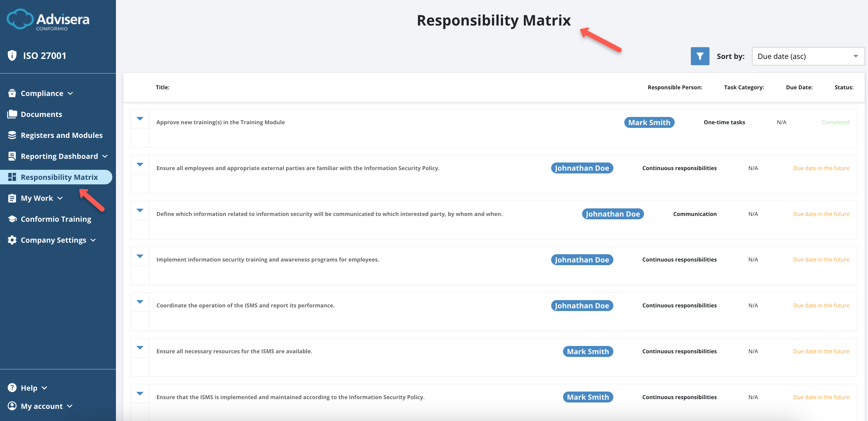This screenshot has height=421, width=868.
Task: Click the blue filter icon near Sort by
Action: pyautogui.click(x=700, y=56)
